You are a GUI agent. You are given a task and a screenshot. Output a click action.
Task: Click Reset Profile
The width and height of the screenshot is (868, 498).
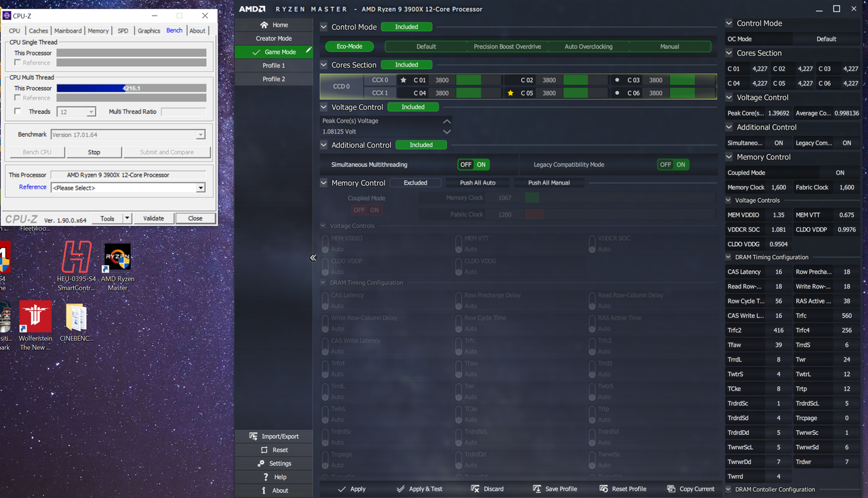[623, 489]
